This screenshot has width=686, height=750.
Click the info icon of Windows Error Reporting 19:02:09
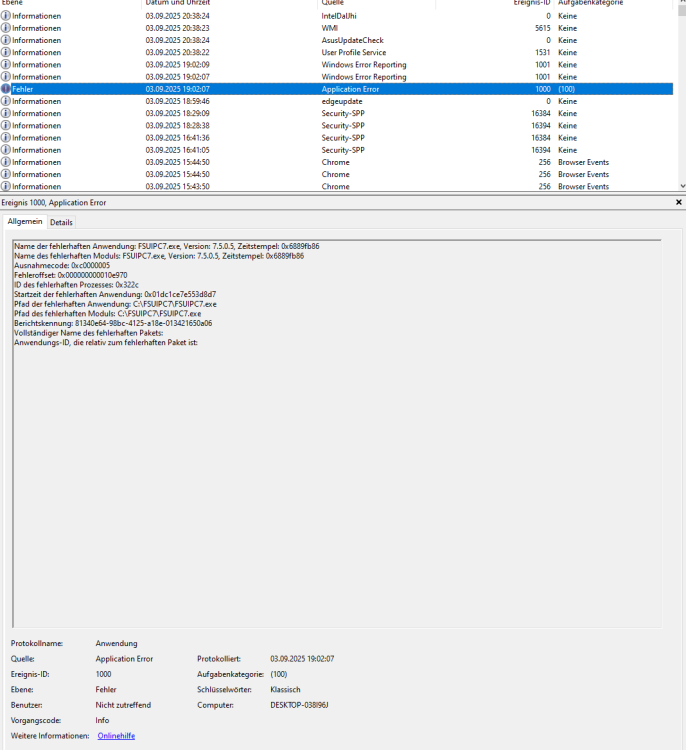[x=6, y=65]
